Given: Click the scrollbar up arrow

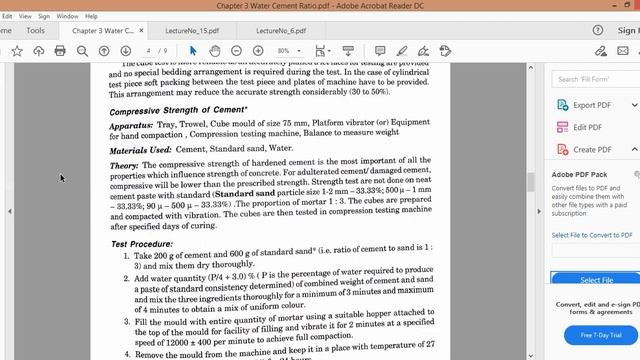Looking at the screenshot, I should [x=531, y=68].
